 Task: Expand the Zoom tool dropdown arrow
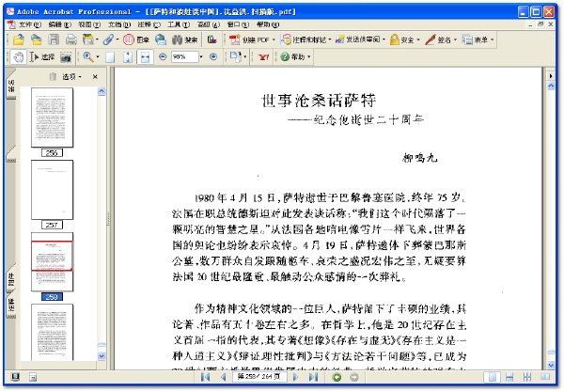click(x=98, y=56)
